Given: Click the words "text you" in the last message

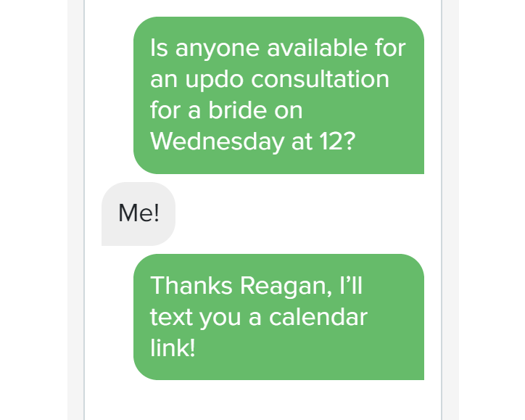Looking at the screenshot, I should pos(195,318).
